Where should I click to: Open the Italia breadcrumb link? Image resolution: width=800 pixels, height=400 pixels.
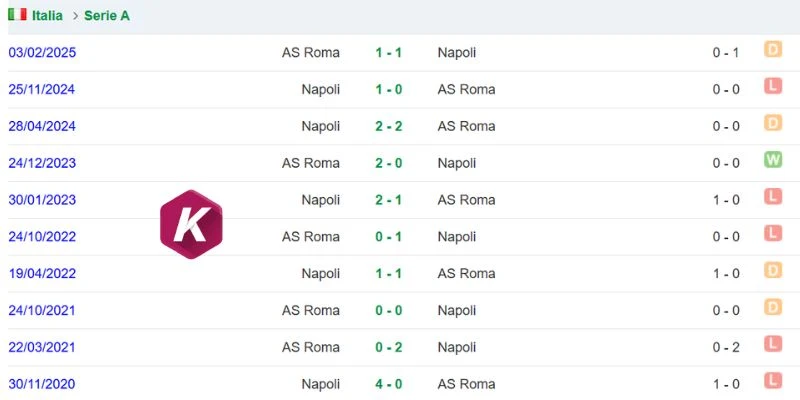[47, 16]
